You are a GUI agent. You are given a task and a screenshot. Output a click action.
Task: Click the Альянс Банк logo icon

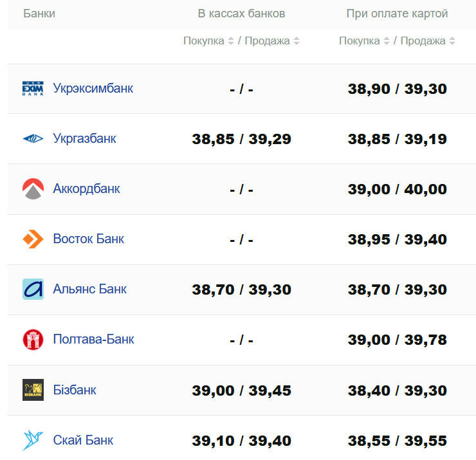point(33,290)
